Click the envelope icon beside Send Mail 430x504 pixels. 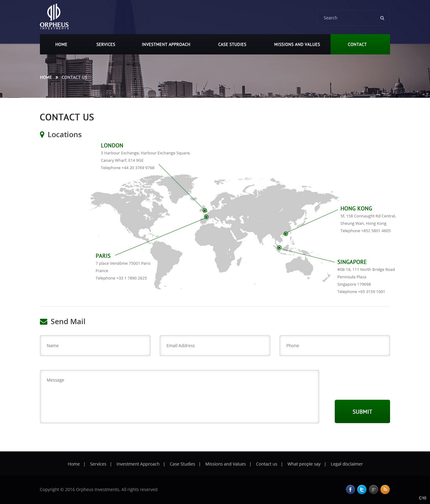(43, 322)
